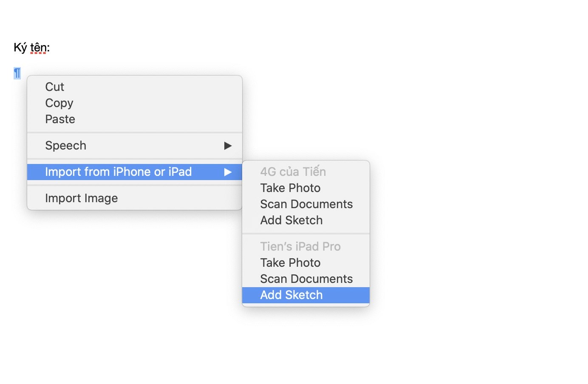Expand the arrow beside Speech
Viewport: 588px width, 384px height.
point(228,146)
